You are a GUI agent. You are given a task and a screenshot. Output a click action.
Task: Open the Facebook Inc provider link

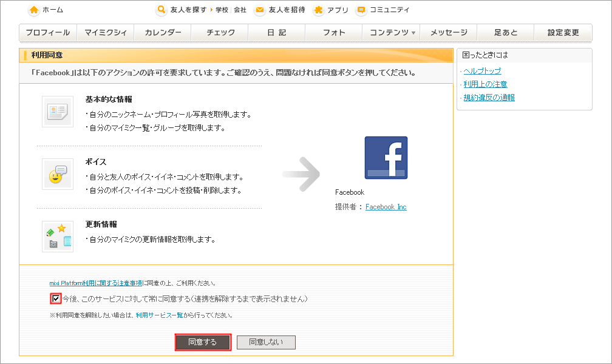pyautogui.click(x=386, y=207)
